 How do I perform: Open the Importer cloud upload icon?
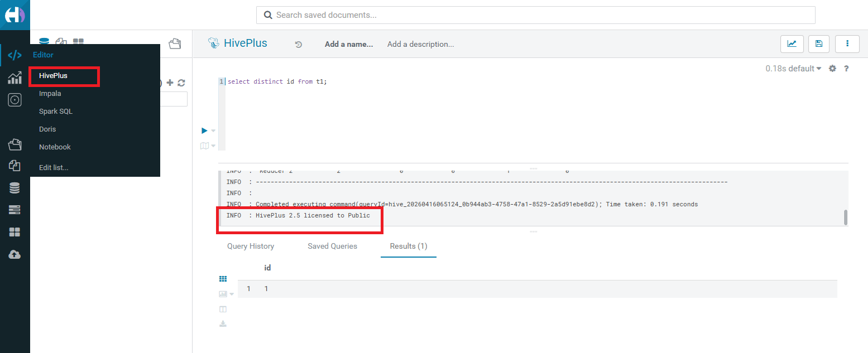15,254
